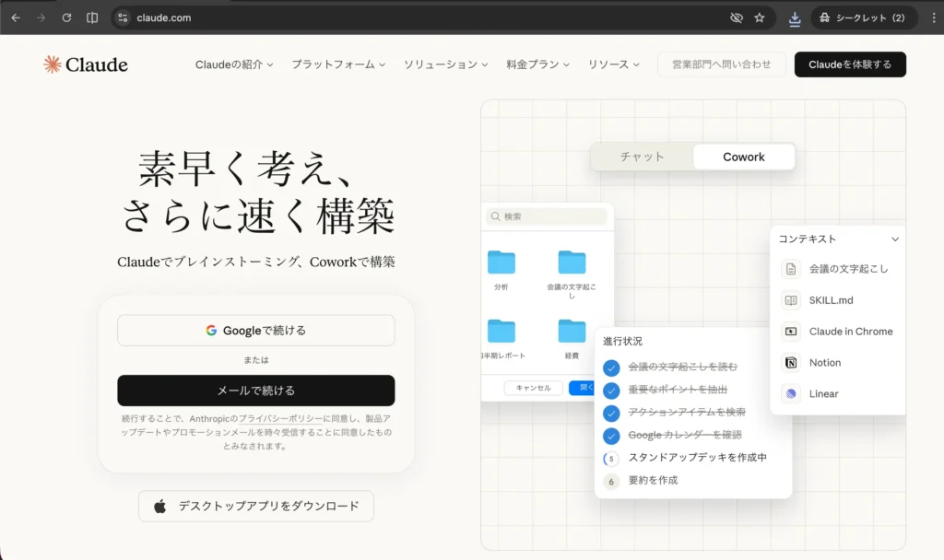Select the Notion icon in the context list
This screenshot has width=944, height=560.
(791, 363)
